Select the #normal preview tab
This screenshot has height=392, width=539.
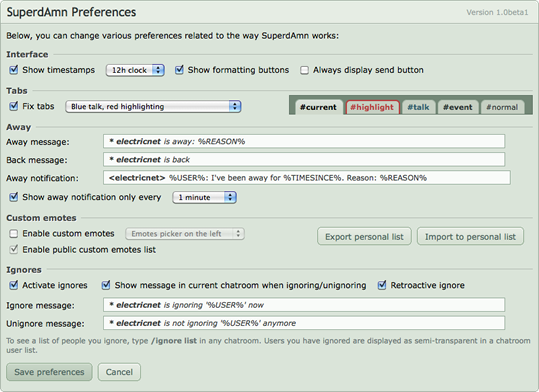[502, 107]
